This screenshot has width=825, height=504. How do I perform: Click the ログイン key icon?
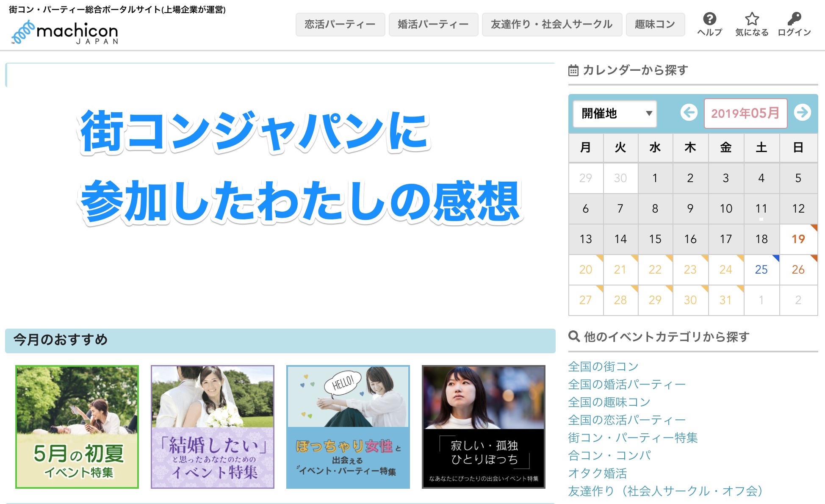tap(794, 25)
